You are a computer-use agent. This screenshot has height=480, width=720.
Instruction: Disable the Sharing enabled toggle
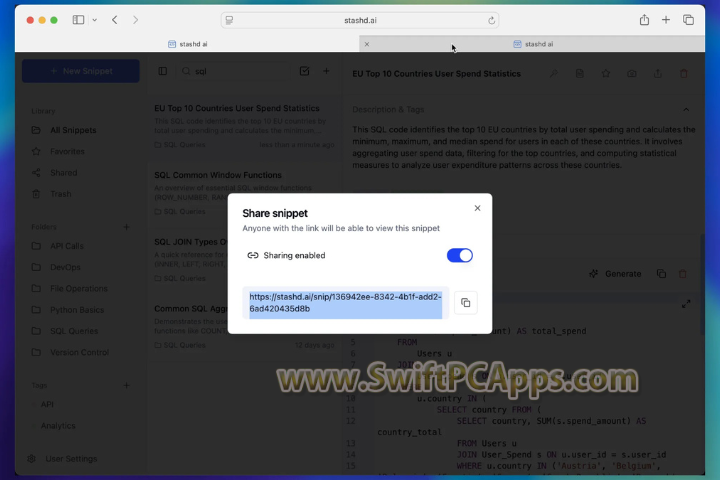[x=459, y=255]
